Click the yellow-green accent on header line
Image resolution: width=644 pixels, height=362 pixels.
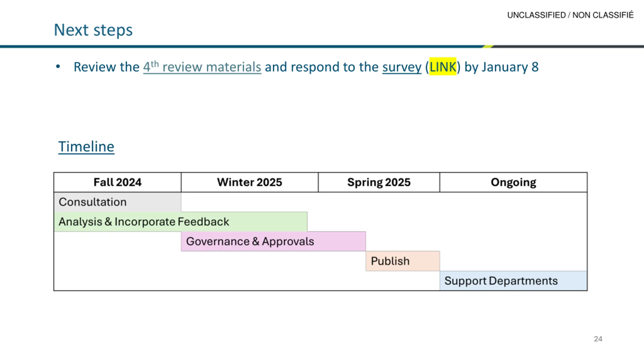488,47
